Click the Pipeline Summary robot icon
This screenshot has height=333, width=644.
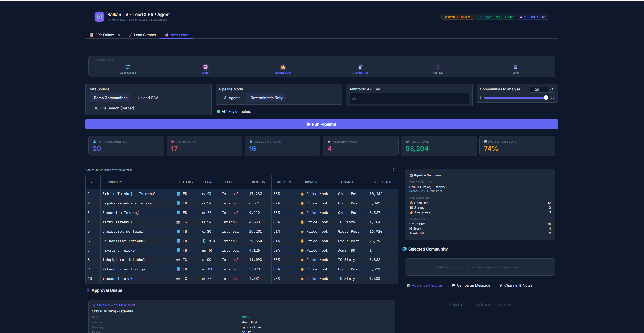[411, 175]
